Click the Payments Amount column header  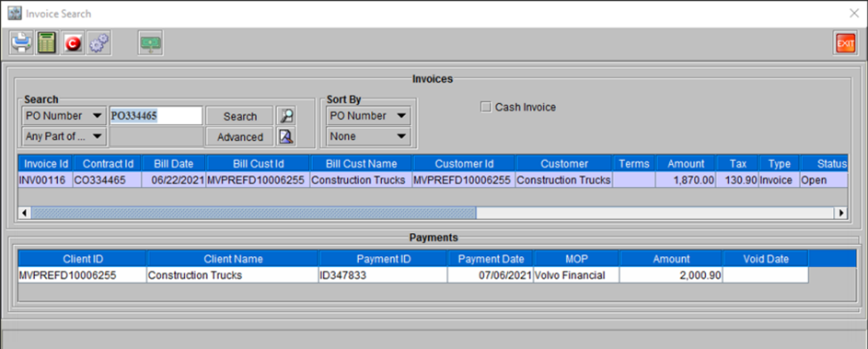[671, 259]
